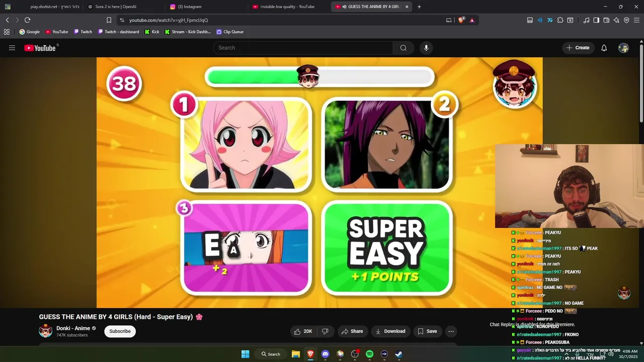The width and height of the screenshot is (644, 362).
Task: Close the GUESS THE ANIME tab
Action: click(407, 7)
